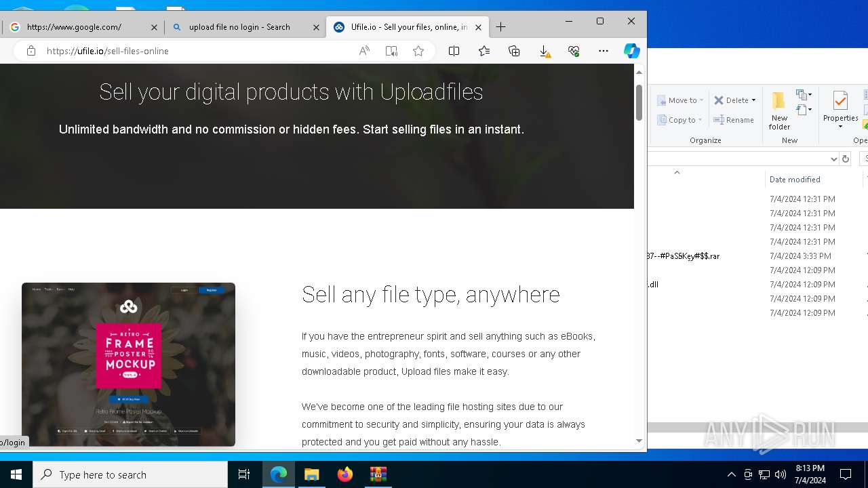868x488 pixels.
Task: Open the taskbar clock showing 8:13 PM
Action: point(810,474)
